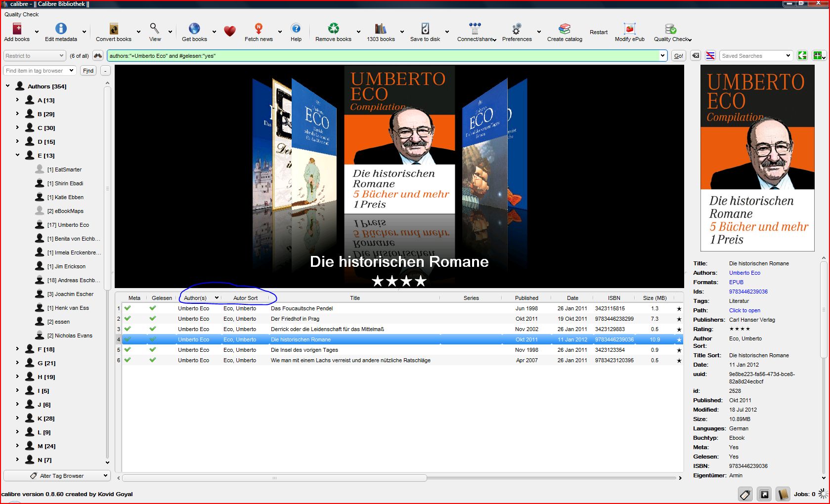Open the Fetch news dropdown arrow
Viewport: 830px width, 504px height.
coord(280,32)
